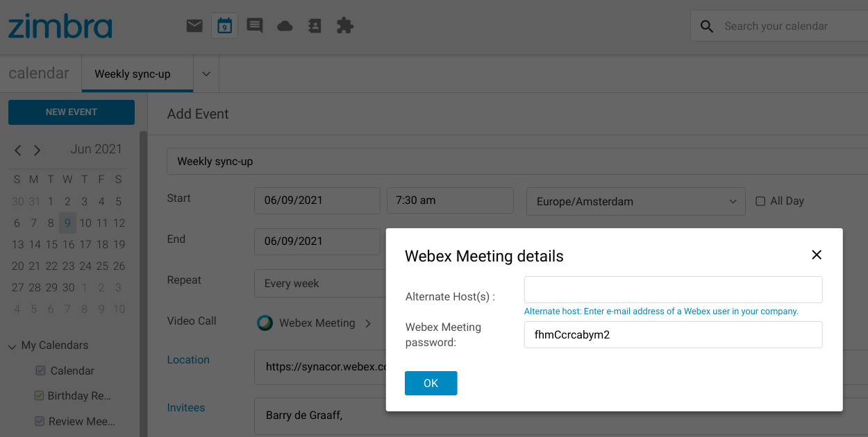This screenshot has width=868, height=437.
Task: Select day 9 in the mini calendar
Action: 67,223
